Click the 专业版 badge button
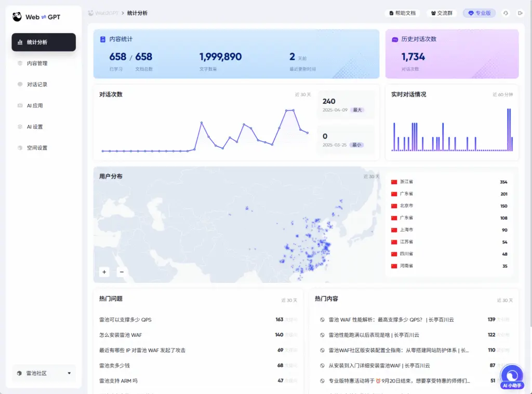 point(479,13)
